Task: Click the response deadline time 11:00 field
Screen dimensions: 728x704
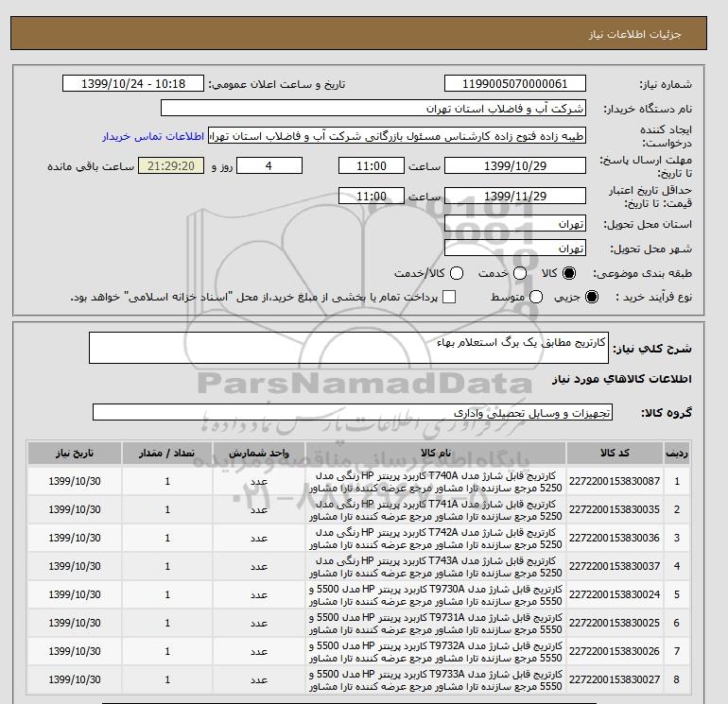Action: pos(372,166)
